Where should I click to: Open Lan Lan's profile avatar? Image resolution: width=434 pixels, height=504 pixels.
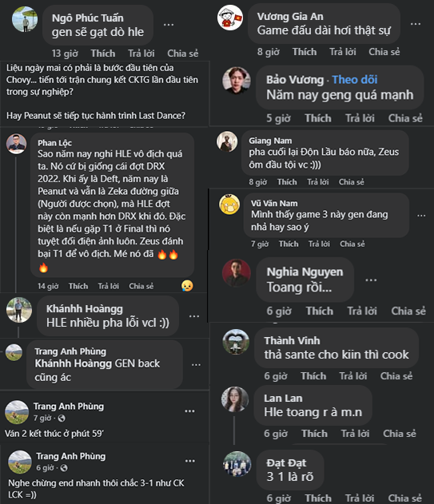pos(235,399)
